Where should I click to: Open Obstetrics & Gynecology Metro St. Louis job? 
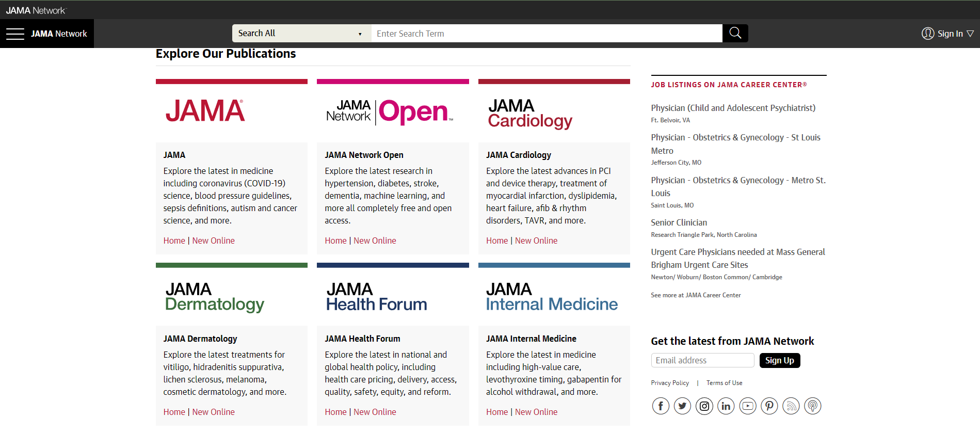coord(738,186)
